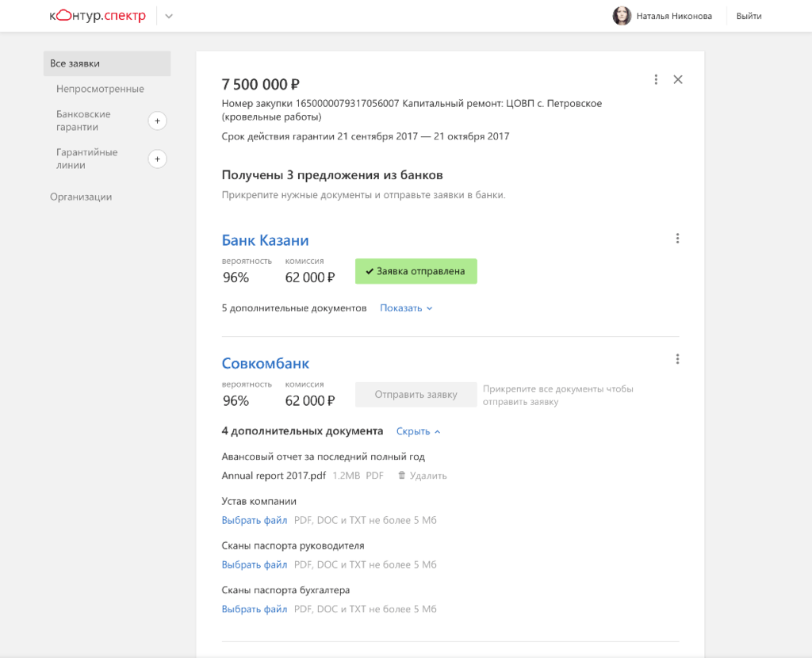Click the Контур.Спектр logo
812x658 pixels.
(98, 16)
